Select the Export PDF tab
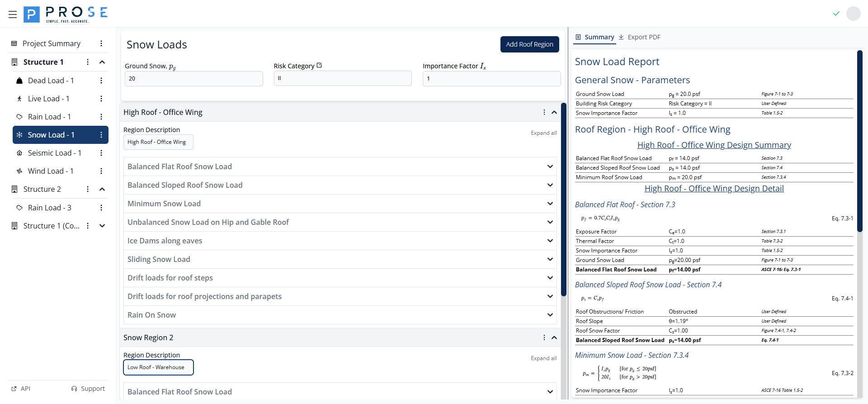This screenshot has height=404, width=868. 640,37
